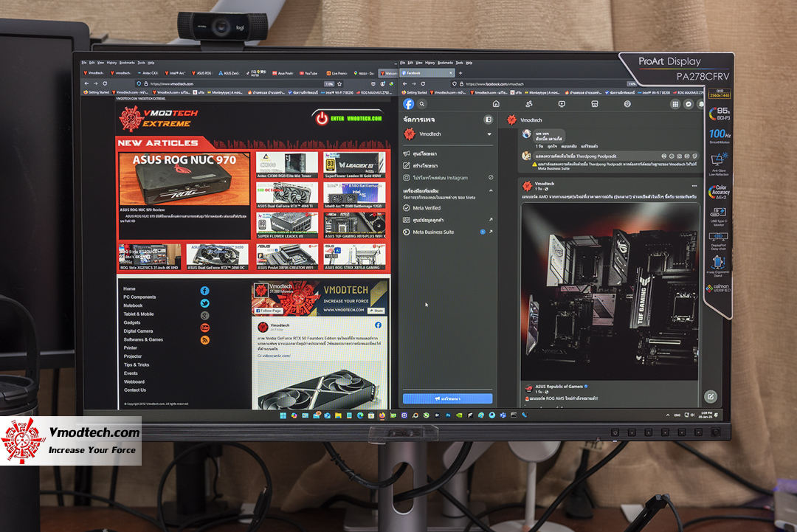Open Bookmarks menu in left Firefox window
Screen dimensions: 797x532
pos(127,63)
